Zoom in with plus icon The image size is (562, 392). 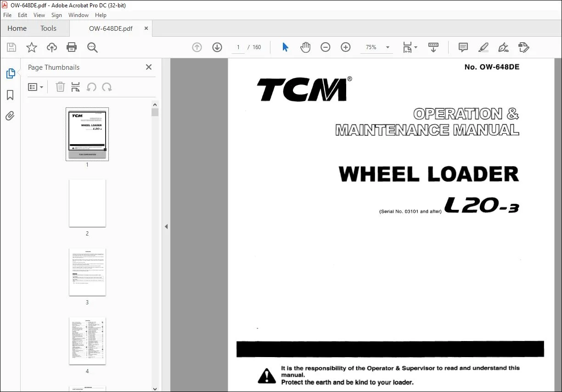point(346,47)
